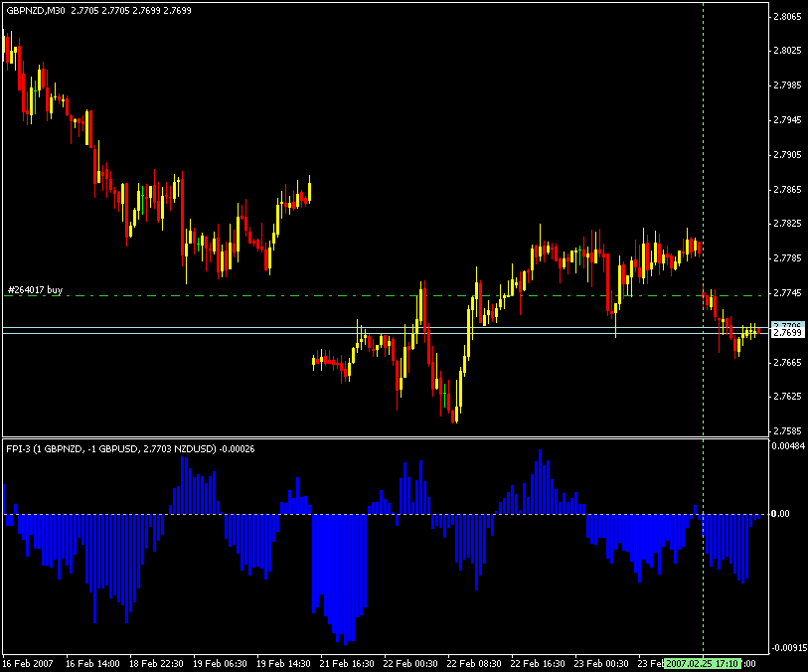Click the 21 Feb 16:30 time label
The image size is (808, 672).
pos(347,663)
